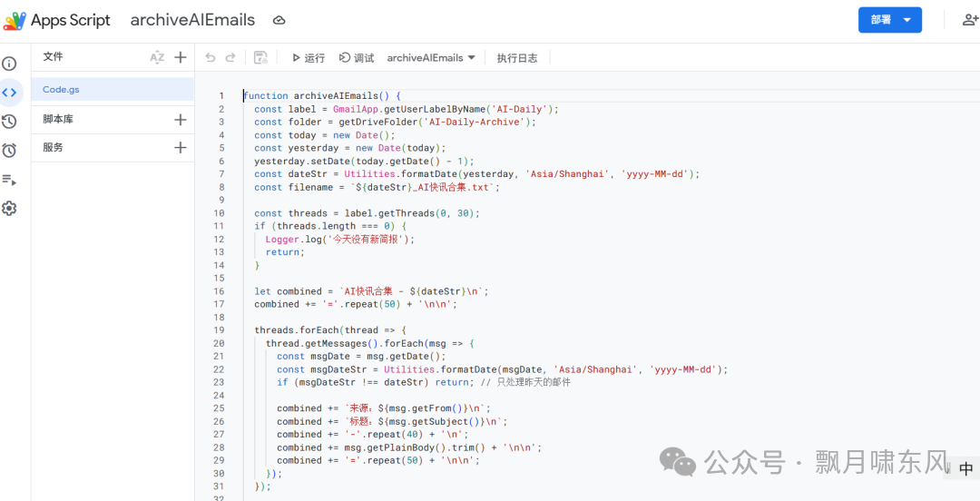This screenshot has height=501, width=980.
Task: Click threads.forEach on line 19
Action: pyautogui.click(x=296, y=329)
